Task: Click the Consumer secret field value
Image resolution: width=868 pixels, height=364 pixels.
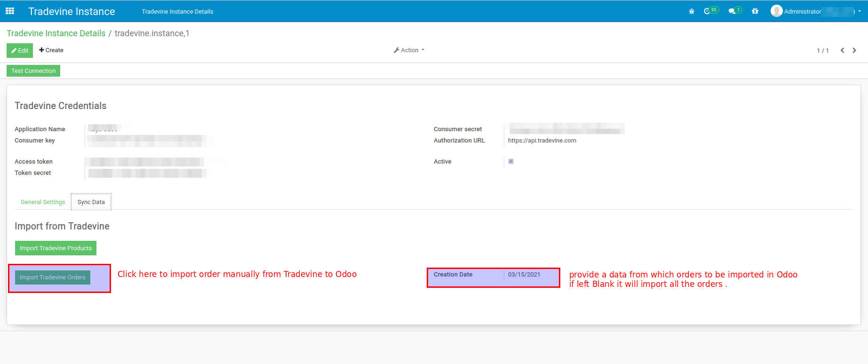Action: pos(567,128)
